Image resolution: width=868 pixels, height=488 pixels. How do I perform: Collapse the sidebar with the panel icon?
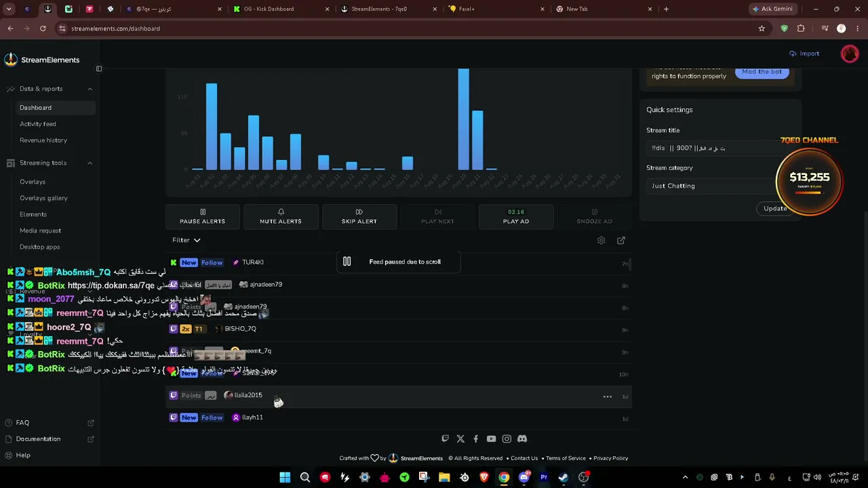coord(99,68)
